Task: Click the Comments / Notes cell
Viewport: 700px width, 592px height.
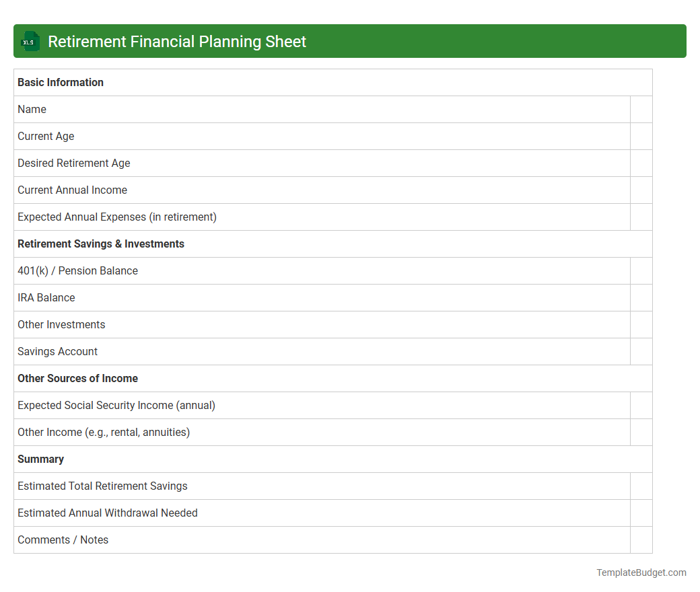Action: pyautogui.click(x=63, y=540)
